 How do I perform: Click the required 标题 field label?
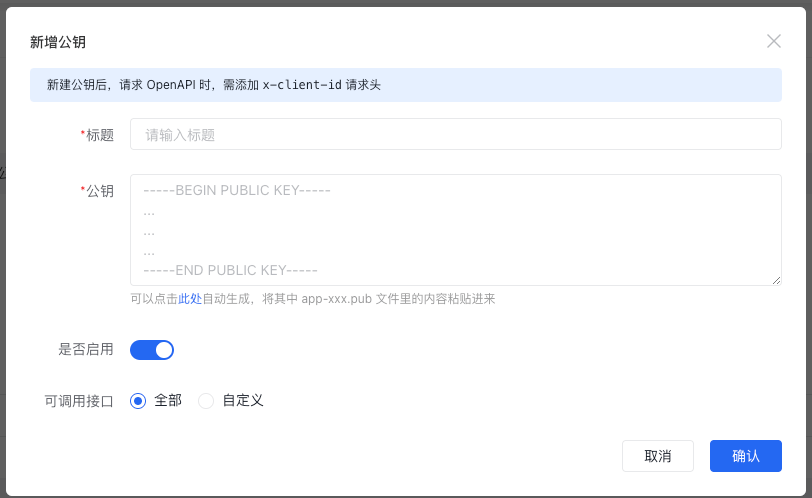coord(100,135)
